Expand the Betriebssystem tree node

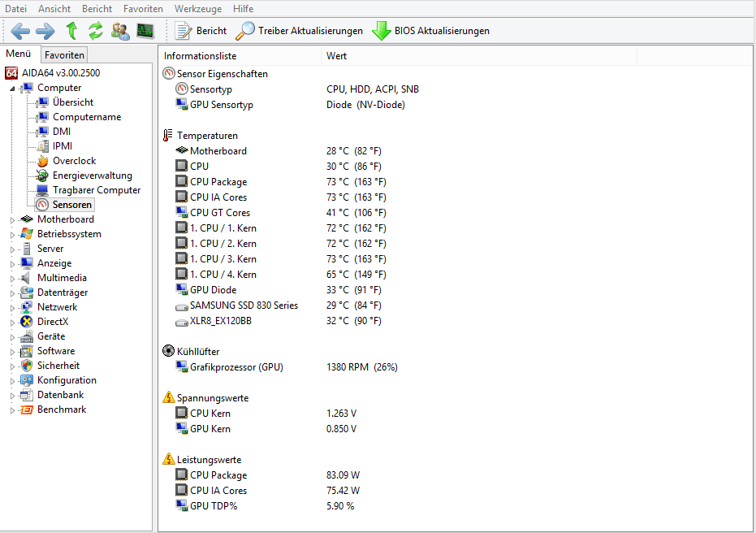[12, 235]
